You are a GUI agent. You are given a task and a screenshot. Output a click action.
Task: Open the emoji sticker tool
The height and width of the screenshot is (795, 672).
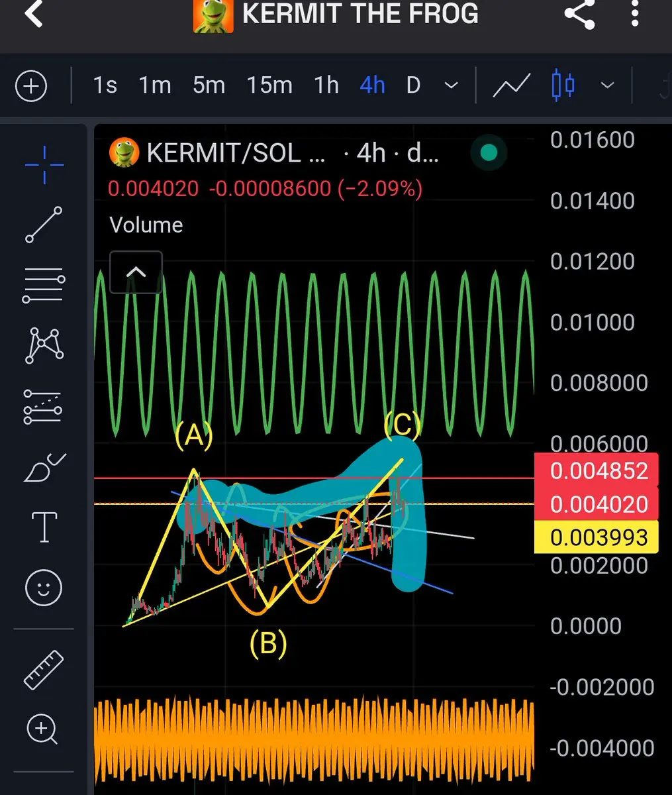click(44, 588)
